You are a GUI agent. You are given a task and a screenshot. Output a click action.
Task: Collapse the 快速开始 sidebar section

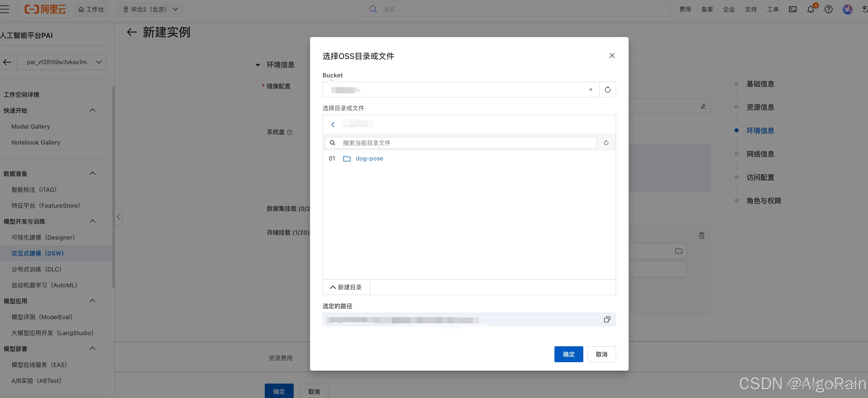point(92,110)
